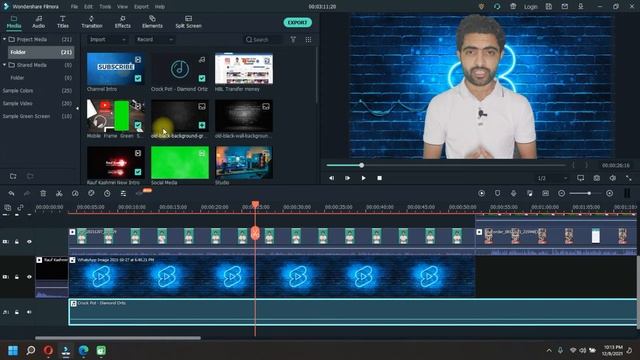This screenshot has width=640, height=360.
Task: Open the View menu
Action: [x=122, y=7]
